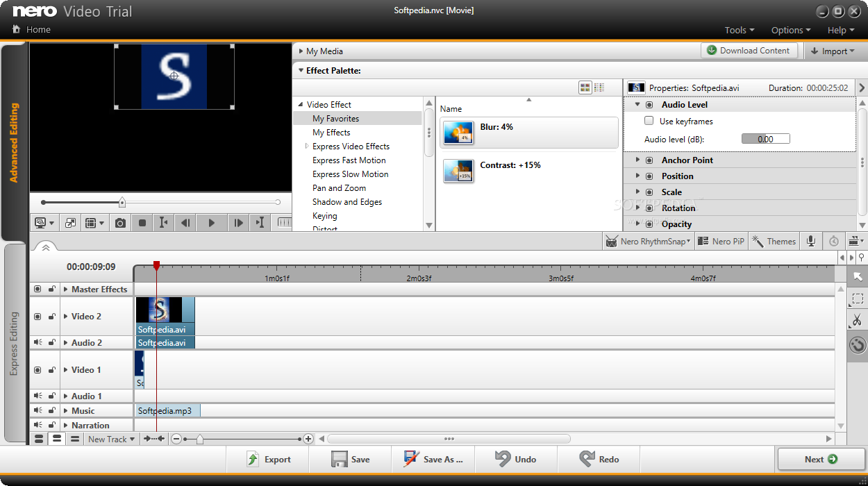868x486 pixels.
Task: Expand Express Video Effects tree node
Action: tap(307, 146)
